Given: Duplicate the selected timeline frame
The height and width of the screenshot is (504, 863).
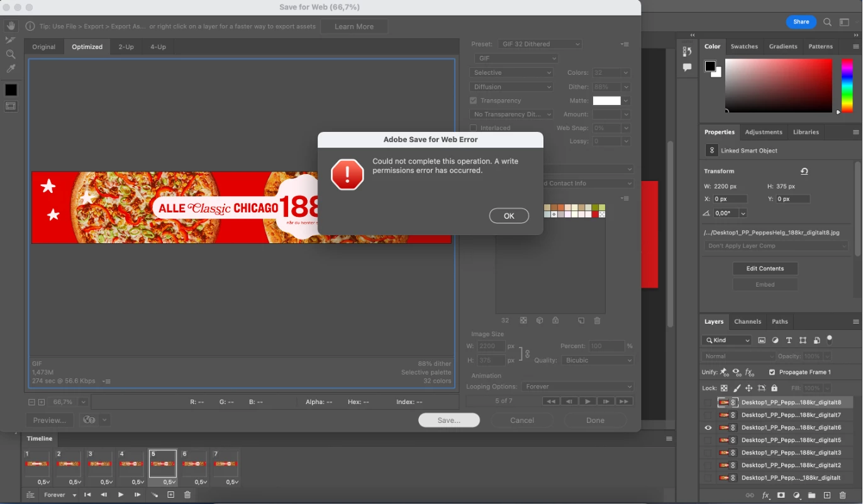Looking at the screenshot, I should coord(170,495).
